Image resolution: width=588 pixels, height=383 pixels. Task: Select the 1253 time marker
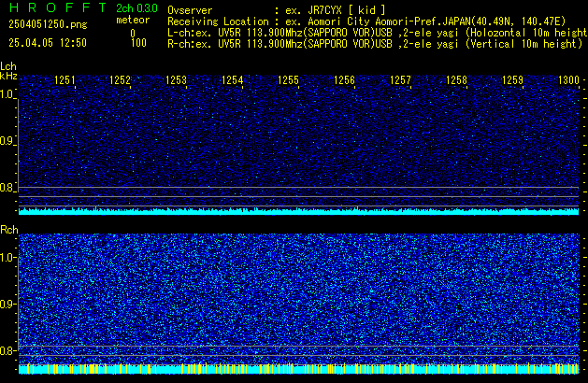176,80
